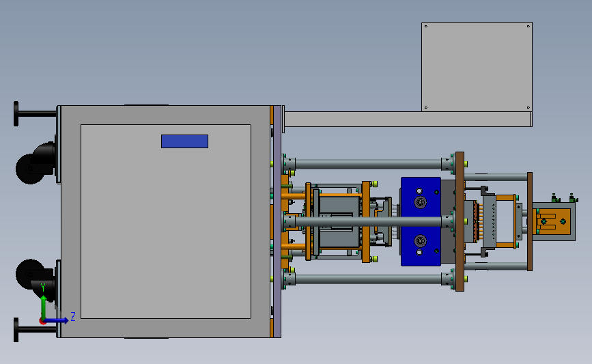Click the green Y axis arrow of triad

44,307
